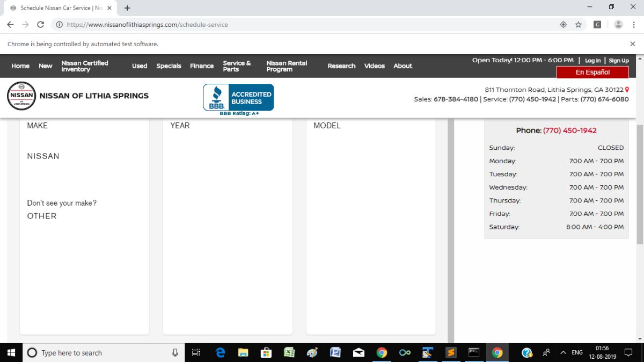The height and width of the screenshot is (362, 644).
Task: Click the Log In link
Action: pyautogui.click(x=592, y=61)
